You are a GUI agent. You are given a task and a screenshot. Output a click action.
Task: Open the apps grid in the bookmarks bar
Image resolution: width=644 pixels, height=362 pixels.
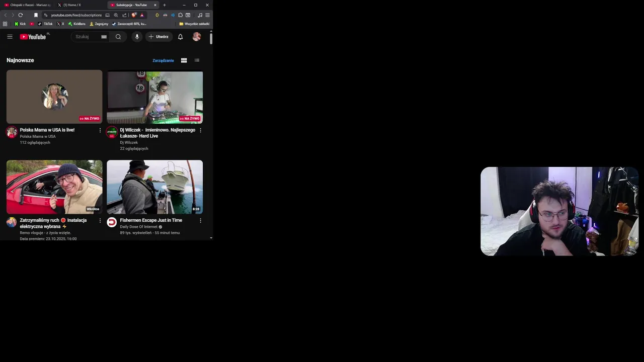coord(5,24)
